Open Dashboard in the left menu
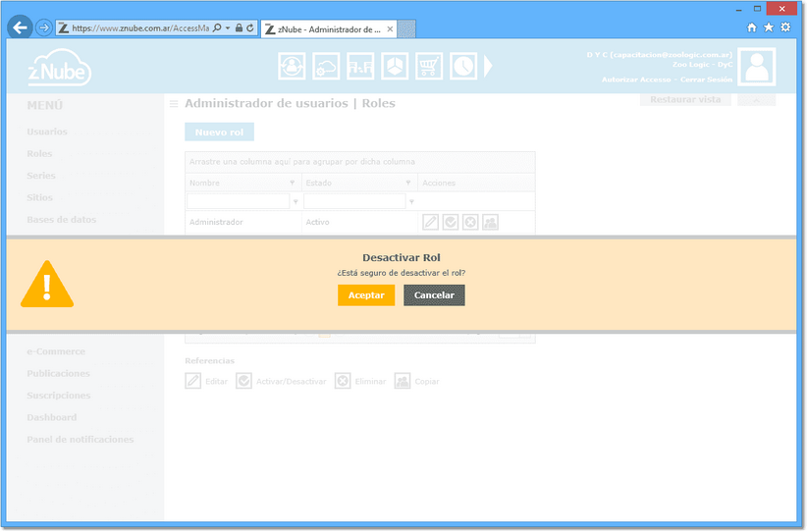Viewport: 807px width, 532px height. pos(52,418)
